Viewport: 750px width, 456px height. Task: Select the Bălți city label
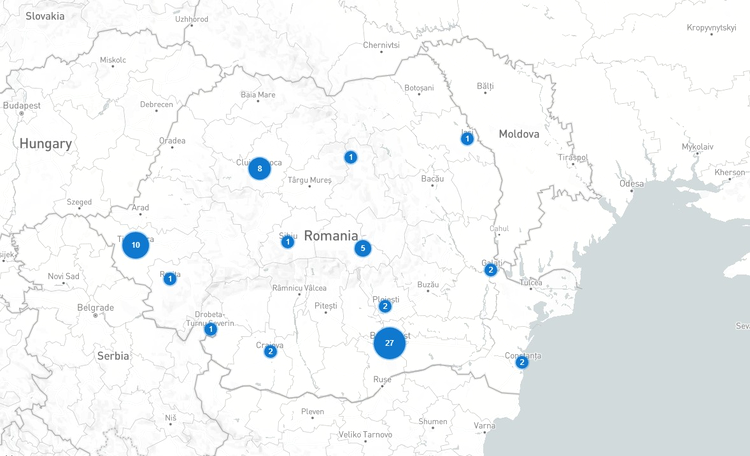[485, 86]
